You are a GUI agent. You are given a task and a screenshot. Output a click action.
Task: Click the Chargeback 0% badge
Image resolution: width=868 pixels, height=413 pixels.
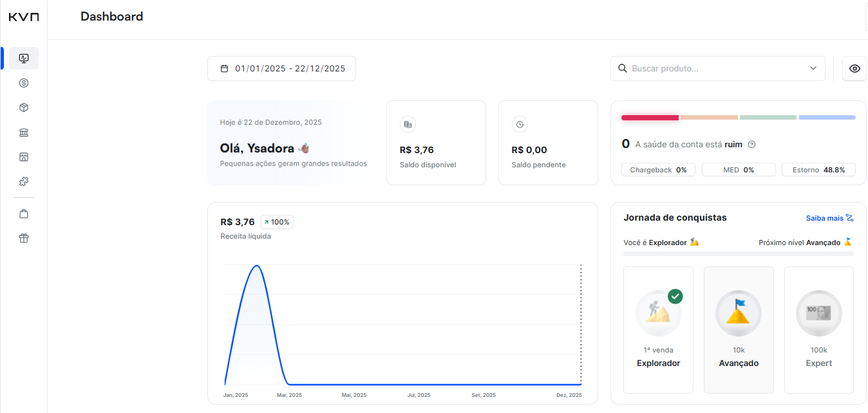658,170
